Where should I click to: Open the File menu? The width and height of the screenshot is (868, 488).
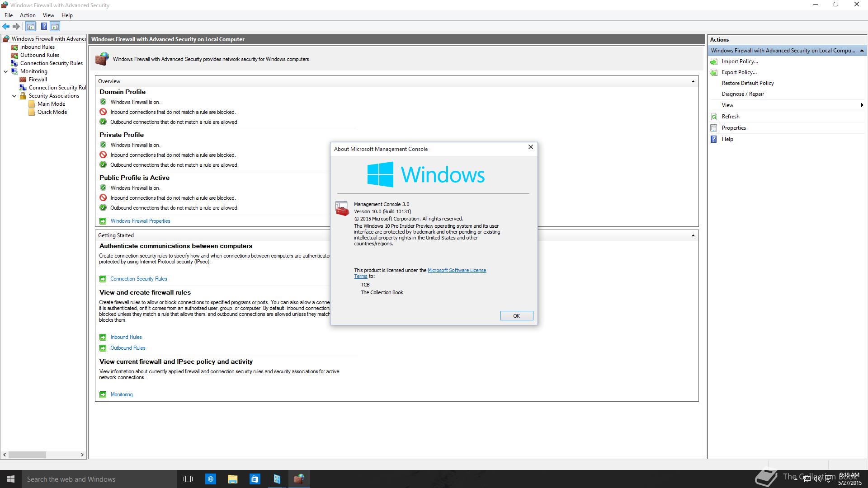click(x=9, y=15)
